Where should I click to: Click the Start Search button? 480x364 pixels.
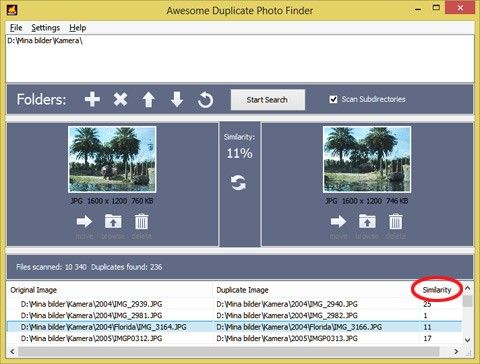tap(267, 100)
